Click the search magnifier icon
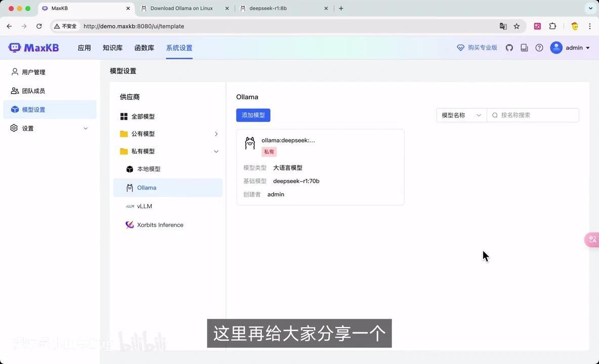 [x=495, y=115]
